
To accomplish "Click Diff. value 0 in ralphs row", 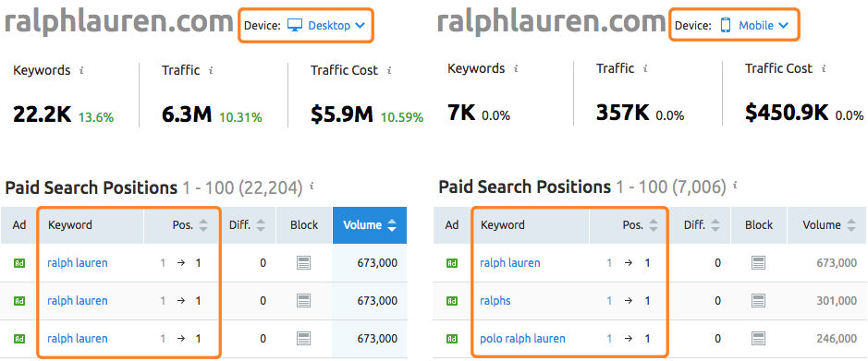I will pos(717,301).
